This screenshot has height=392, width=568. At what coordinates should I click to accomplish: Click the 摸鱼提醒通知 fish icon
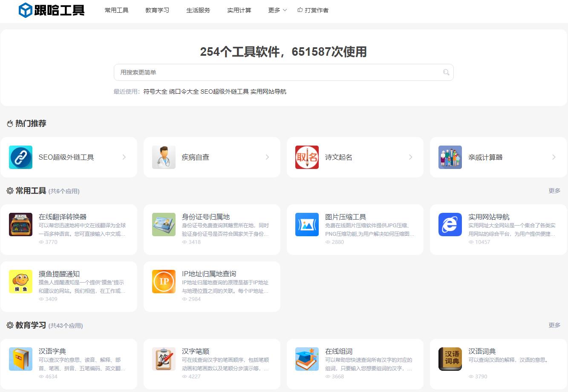point(20,281)
